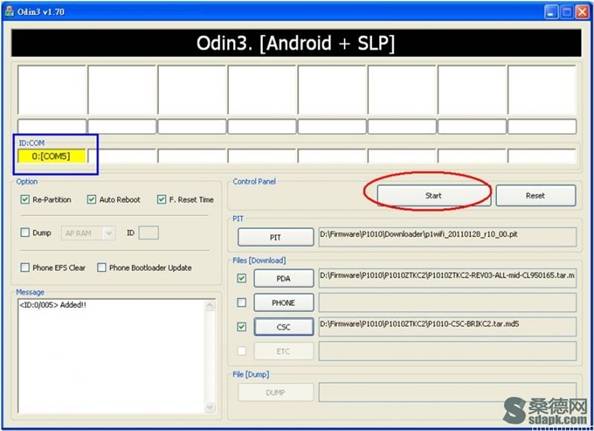Enable Phone EFS Clear option
The height and width of the screenshot is (431, 594).
click(x=25, y=267)
